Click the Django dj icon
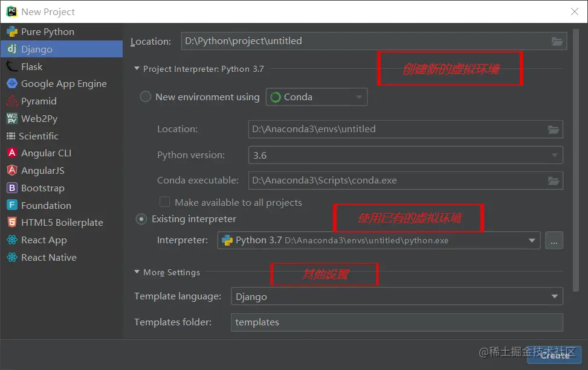 (x=12, y=49)
